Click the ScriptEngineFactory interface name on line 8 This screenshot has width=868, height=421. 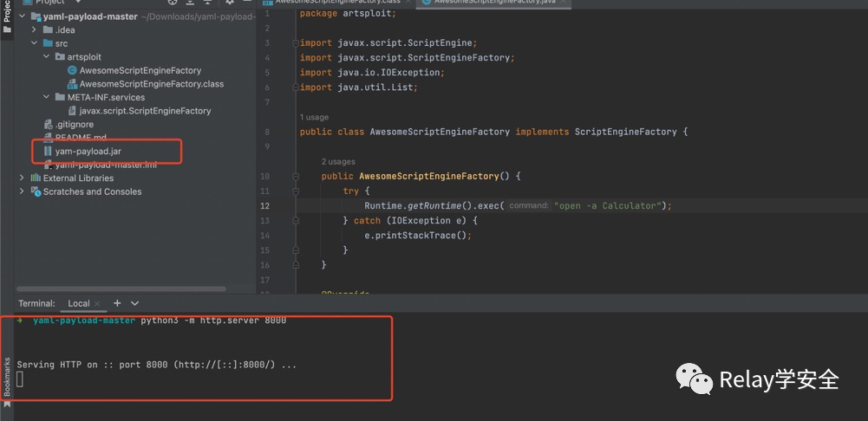tap(625, 132)
